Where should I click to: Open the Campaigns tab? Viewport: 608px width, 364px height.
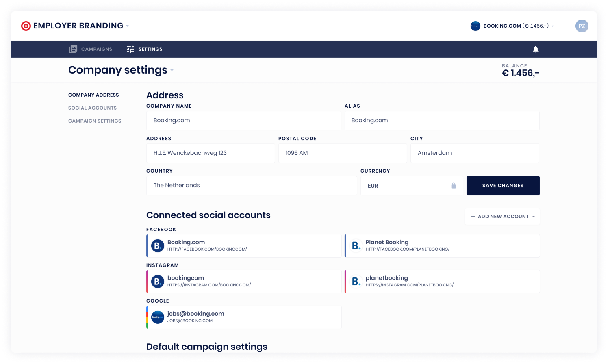coord(91,49)
